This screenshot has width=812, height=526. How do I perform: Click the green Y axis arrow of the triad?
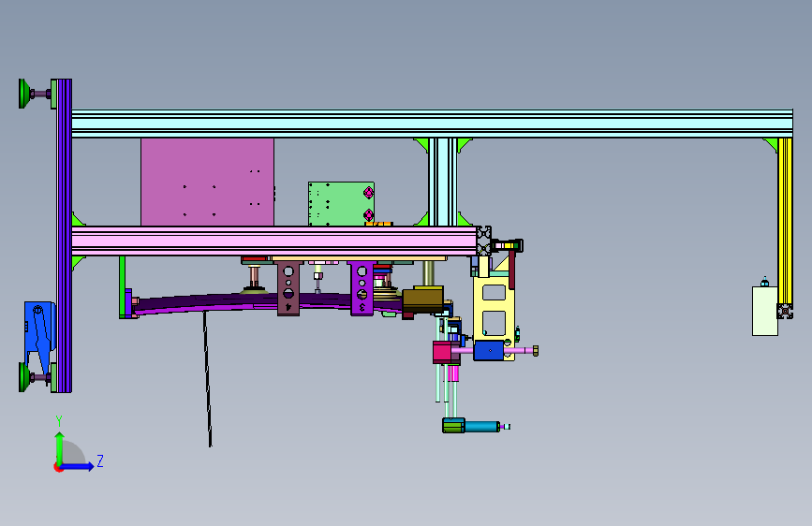[60, 447]
